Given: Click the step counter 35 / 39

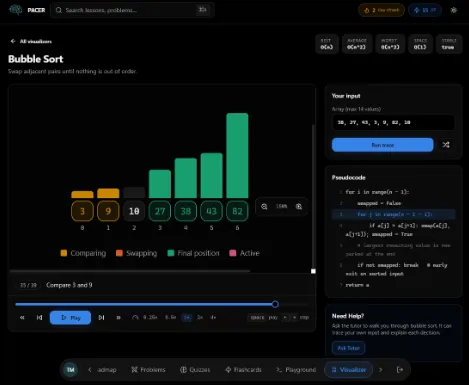Looking at the screenshot, I should tap(28, 285).
